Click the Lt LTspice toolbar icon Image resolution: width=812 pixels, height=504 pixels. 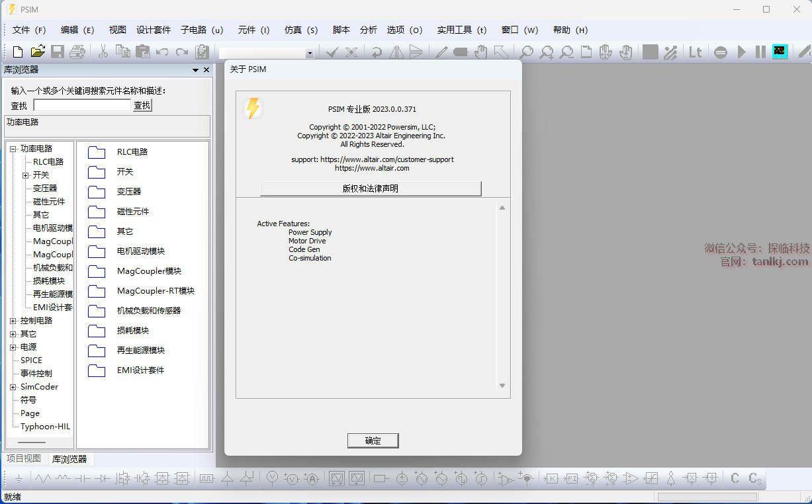695,52
